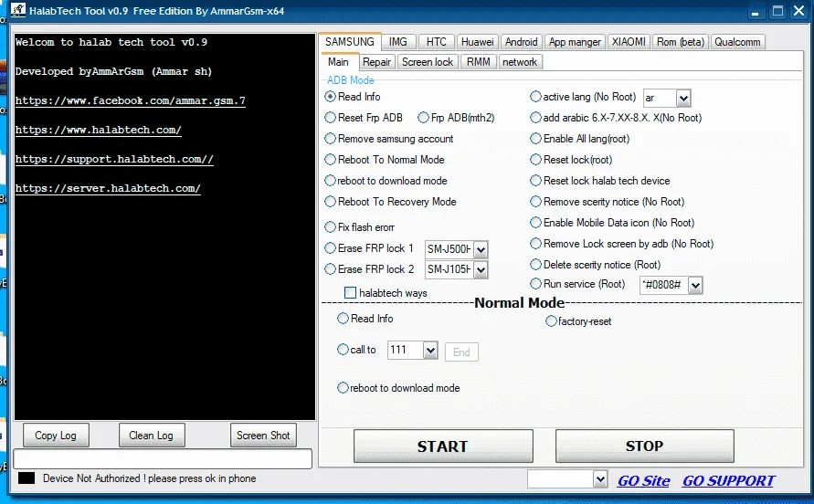Expand the SM-J500H model dropdown
Viewport: 814px width, 504px height.
coord(481,249)
